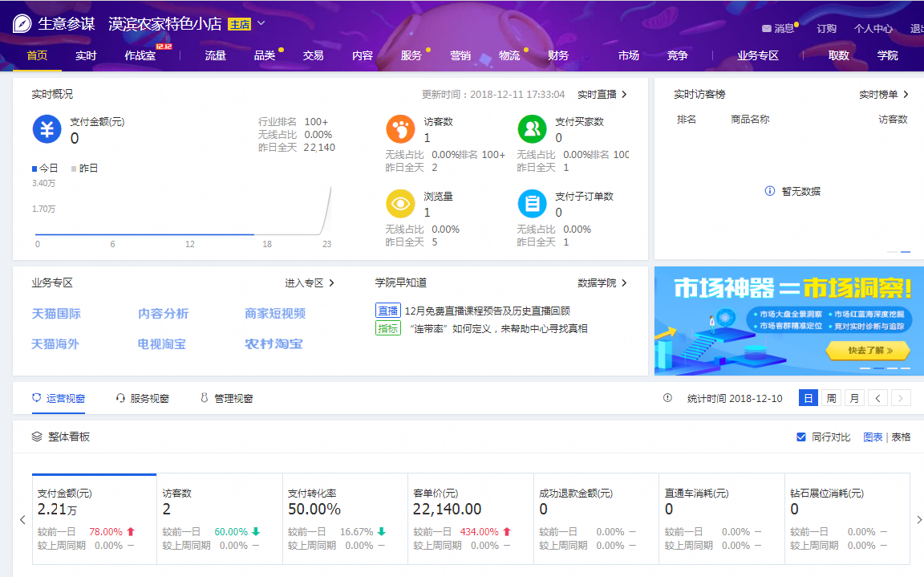The width and height of the screenshot is (924, 577).
Task: Select 周 statistics period
Action: click(831, 398)
